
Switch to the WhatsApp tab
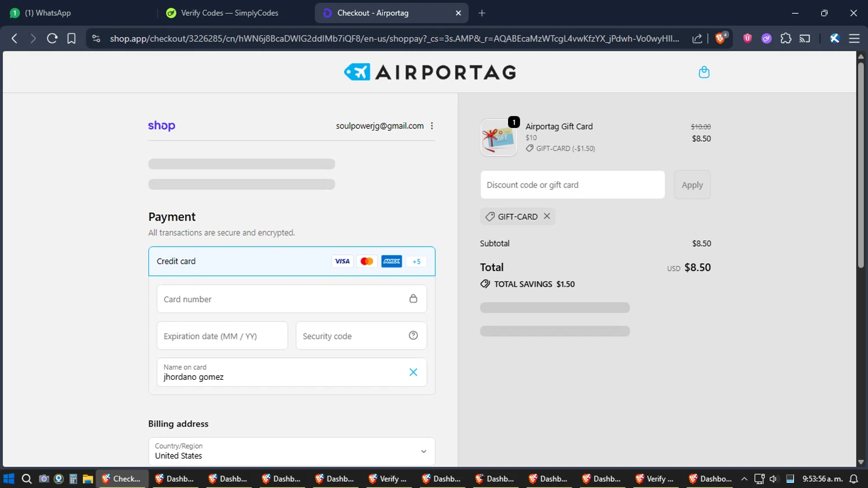click(x=78, y=13)
